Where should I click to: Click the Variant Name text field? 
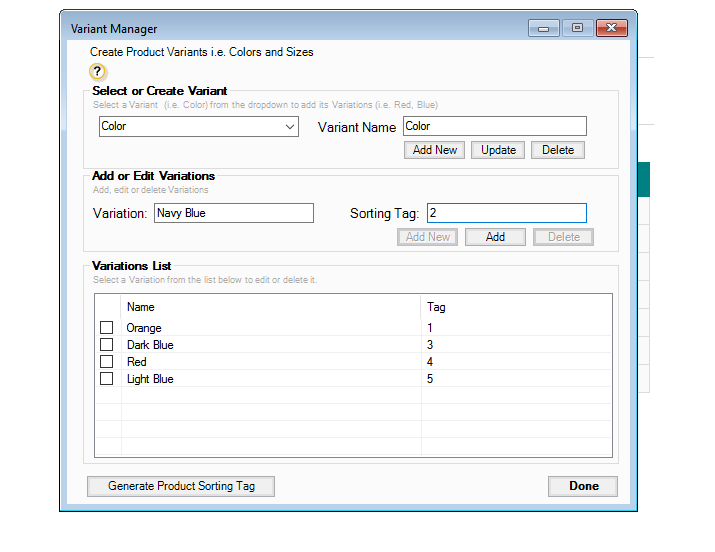(x=494, y=126)
